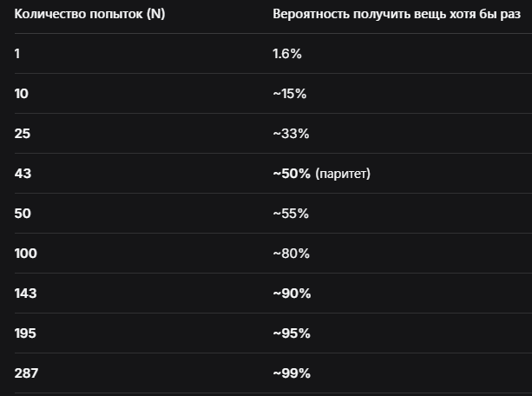
Task: Click the ~55% probability cell
Action: click(x=291, y=214)
